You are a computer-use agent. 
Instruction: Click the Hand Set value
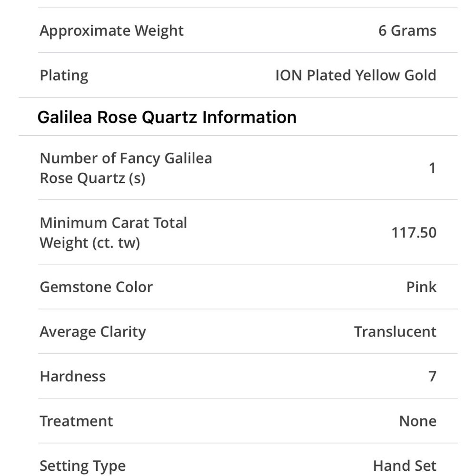[x=404, y=466]
